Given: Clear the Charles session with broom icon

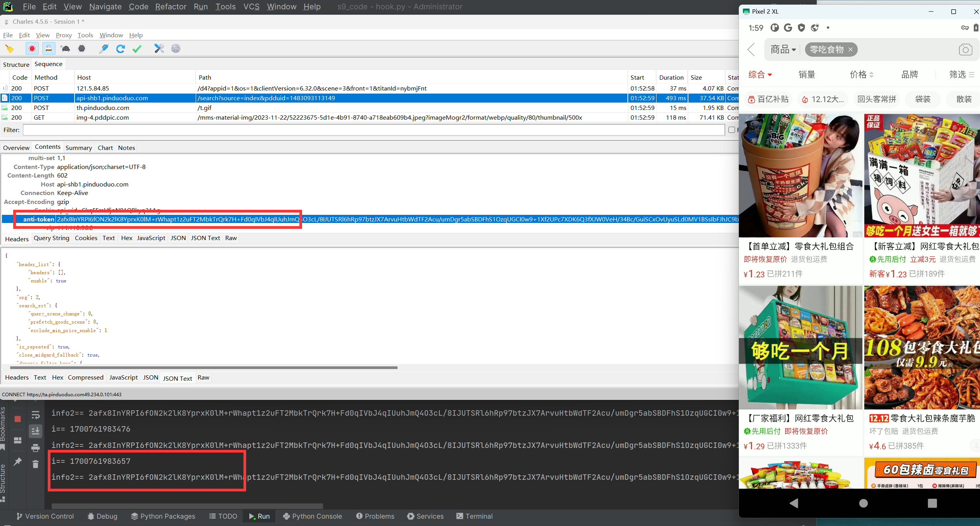Looking at the screenshot, I should (x=10, y=49).
